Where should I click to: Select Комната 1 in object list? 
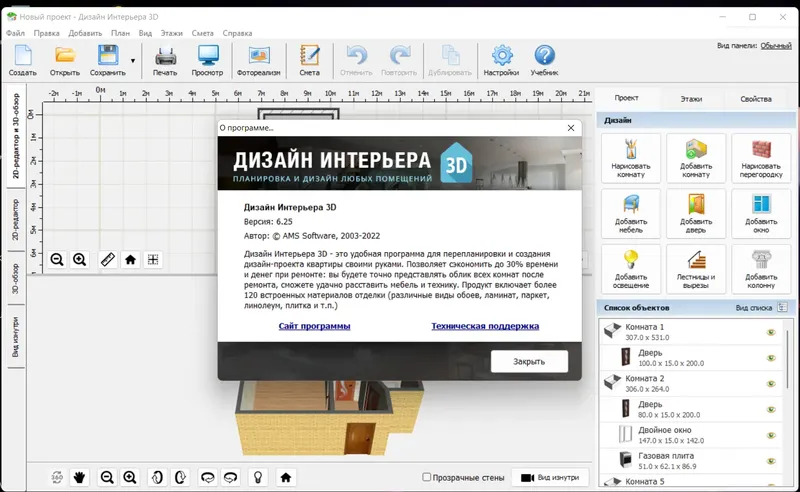(690, 332)
